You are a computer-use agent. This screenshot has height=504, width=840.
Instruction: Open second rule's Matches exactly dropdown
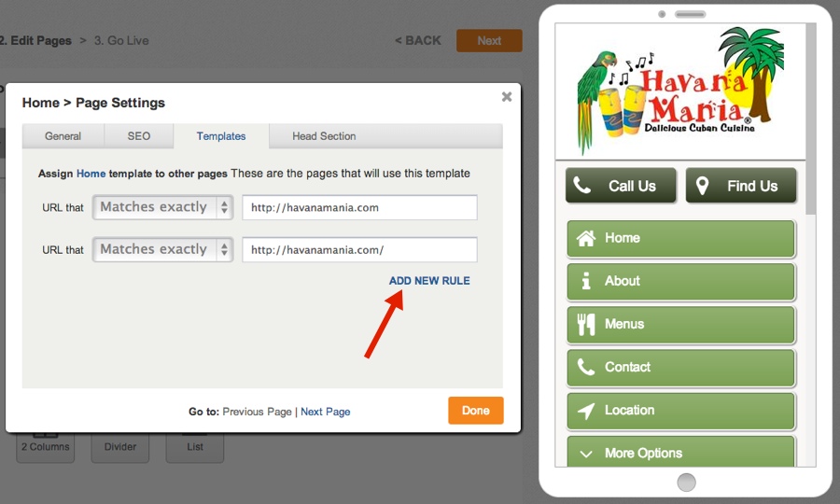162,249
